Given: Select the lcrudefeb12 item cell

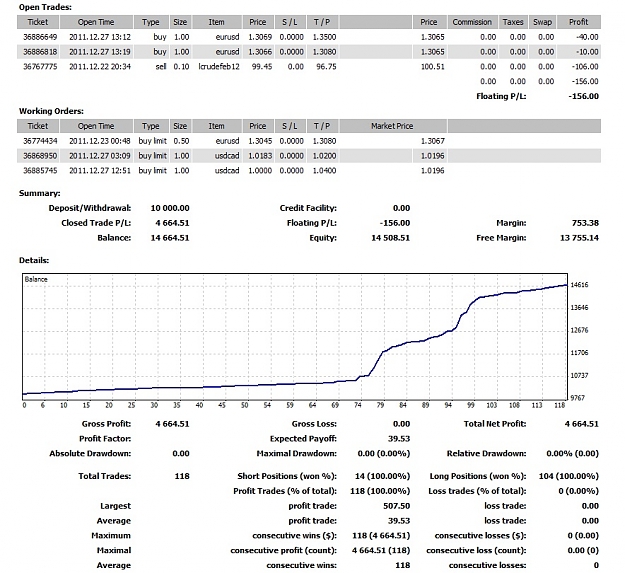Looking at the screenshot, I should (219, 67).
